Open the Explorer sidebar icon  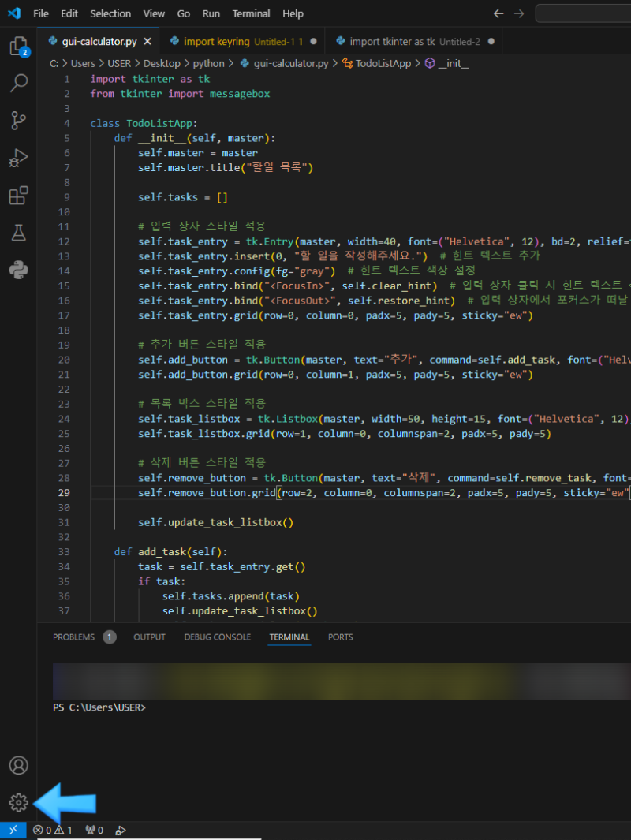(x=19, y=47)
